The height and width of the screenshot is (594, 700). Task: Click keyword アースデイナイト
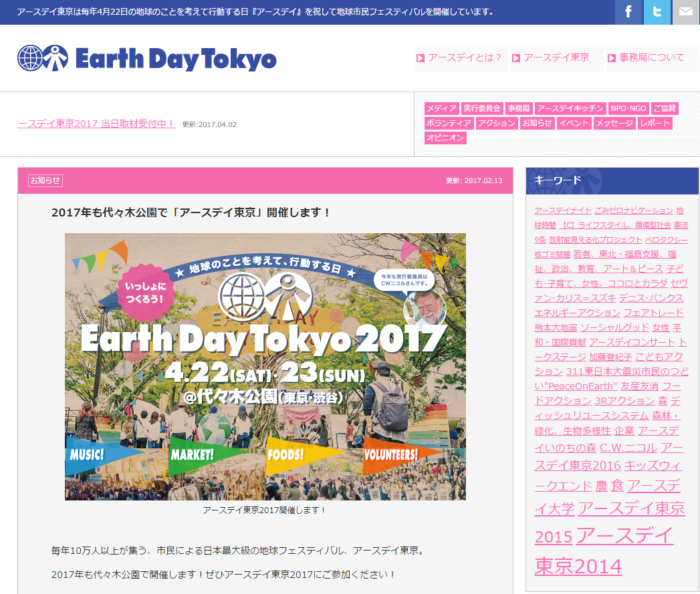point(562,210)
